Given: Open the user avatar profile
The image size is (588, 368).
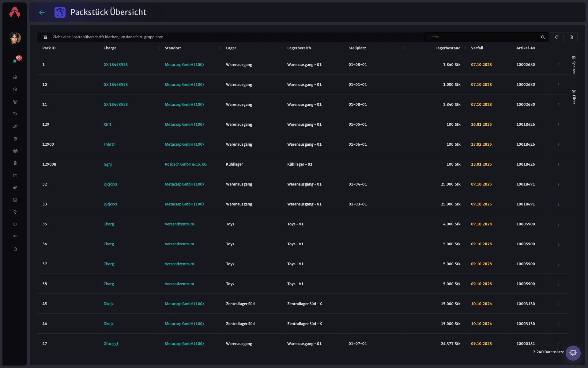Looking at the screenshot, I should click(15, 38).
